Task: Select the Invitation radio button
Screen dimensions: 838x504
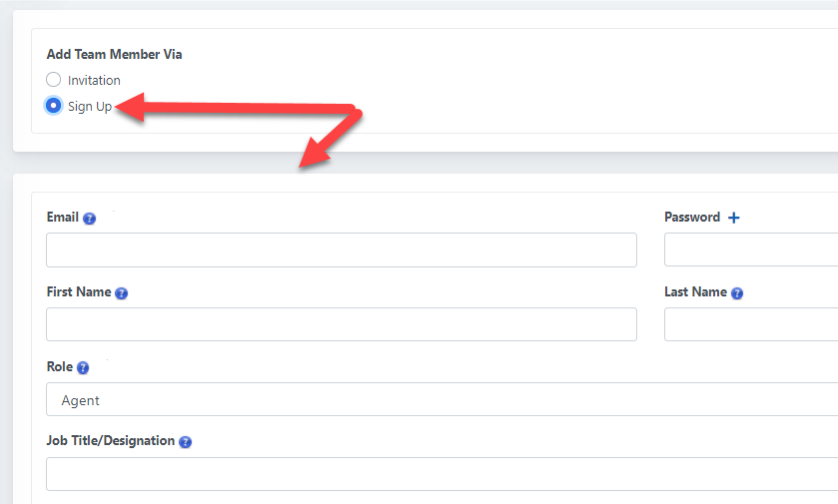Action: [54, 80]
